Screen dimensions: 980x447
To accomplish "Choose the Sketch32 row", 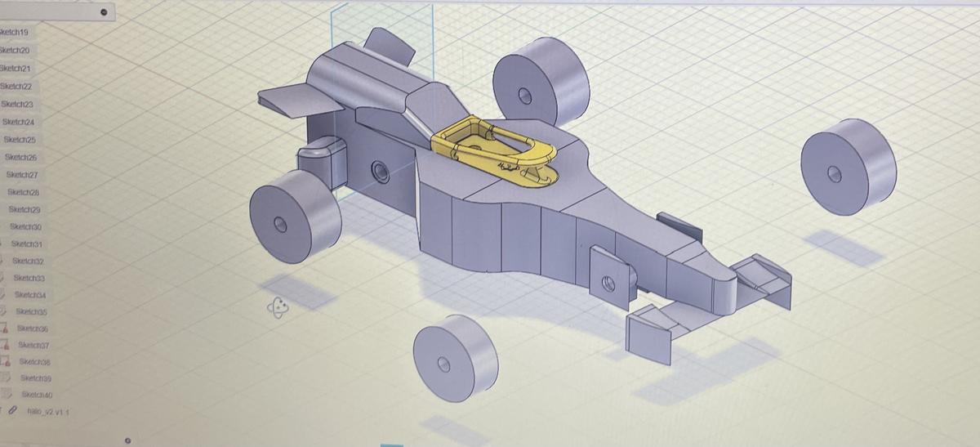I will click(28, 261).
